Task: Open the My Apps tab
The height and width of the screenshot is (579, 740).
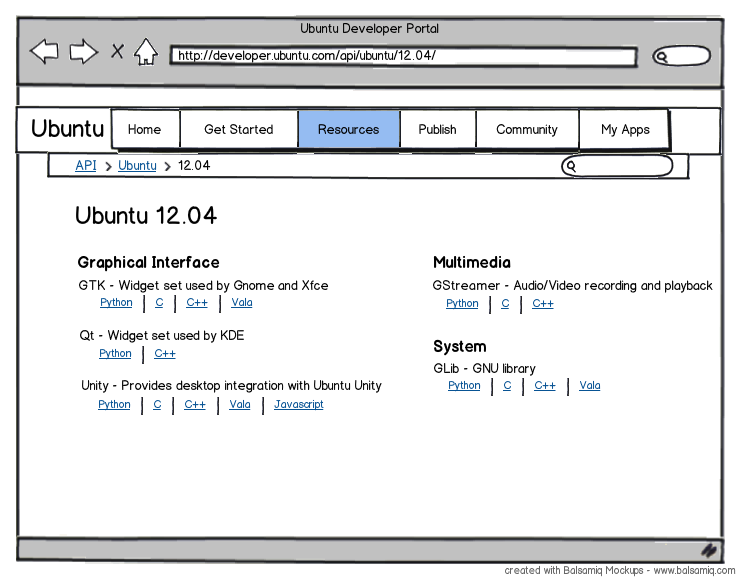Action: coord(624,129)
